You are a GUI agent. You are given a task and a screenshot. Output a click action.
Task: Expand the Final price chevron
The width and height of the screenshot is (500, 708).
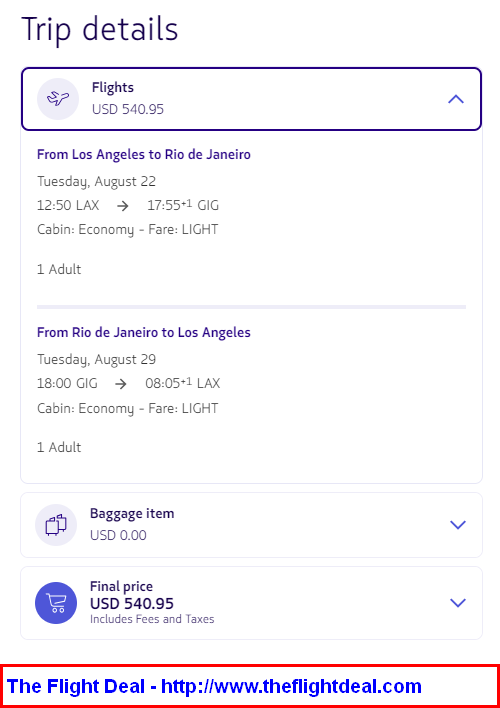pos(458,603)
